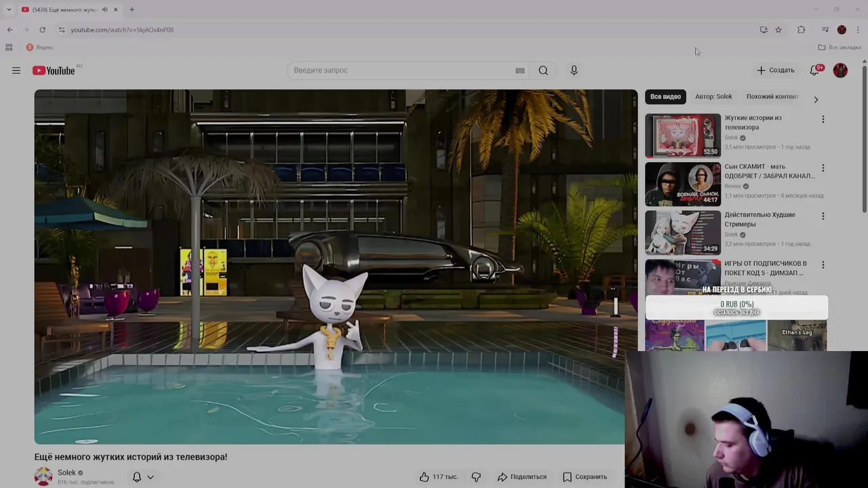Click Сохранить save button

coord(585,477)
